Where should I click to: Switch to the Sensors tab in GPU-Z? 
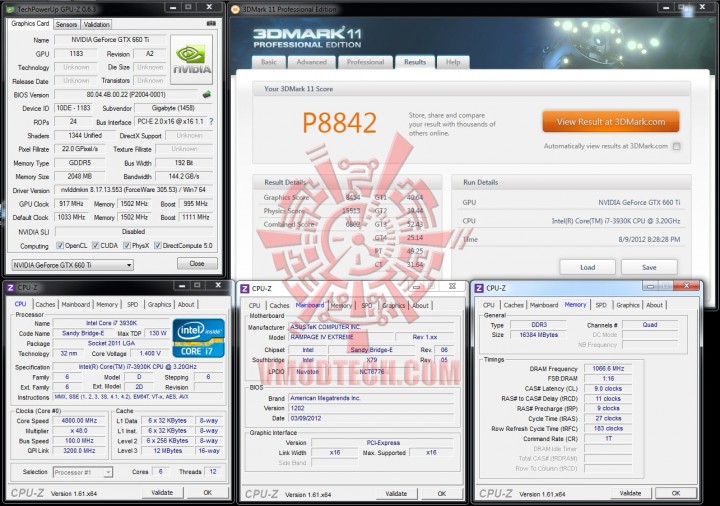(x=66, y=24)
